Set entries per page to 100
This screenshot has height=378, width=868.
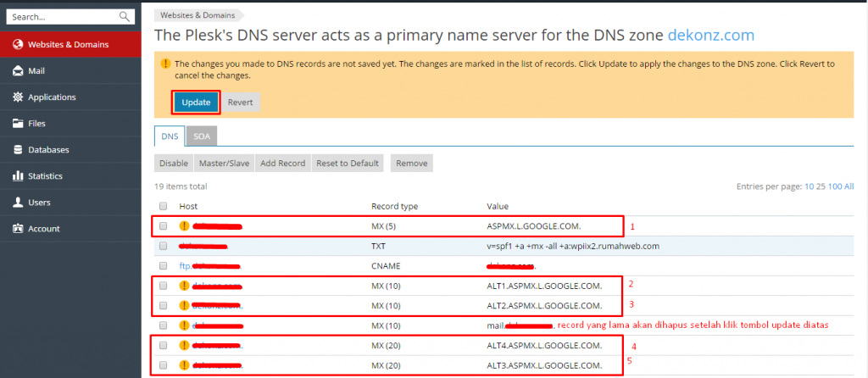click(x=834, y=186)
